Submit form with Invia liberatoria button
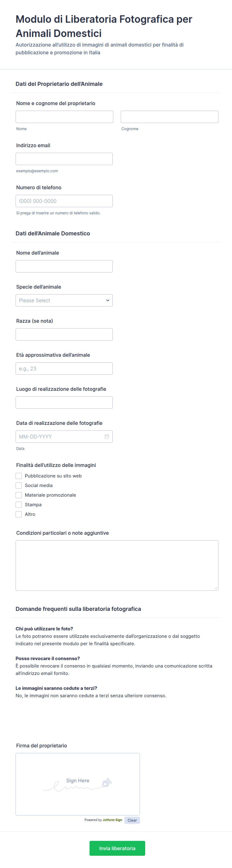232x868 pixels. pos(117,848)
